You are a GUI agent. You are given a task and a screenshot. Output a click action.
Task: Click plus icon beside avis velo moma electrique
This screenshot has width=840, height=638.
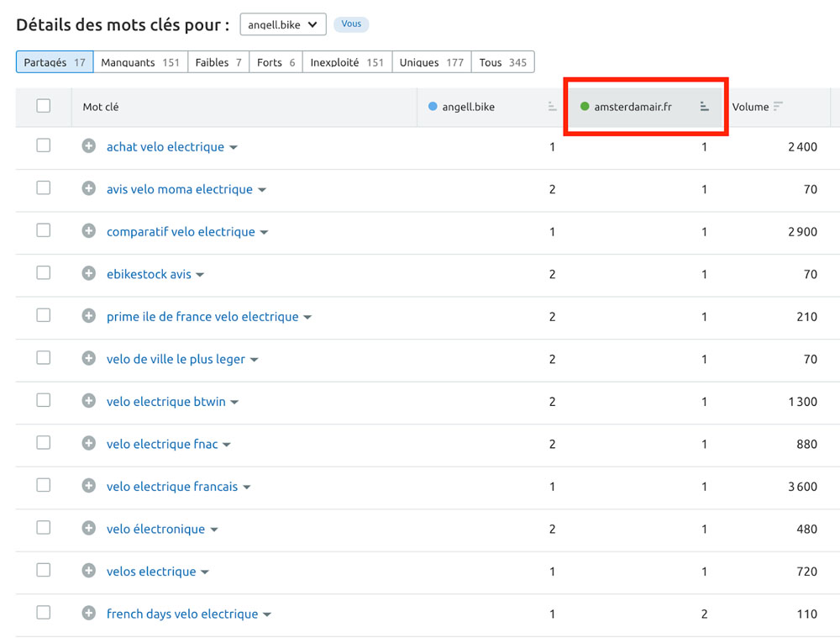click(89, 188)
